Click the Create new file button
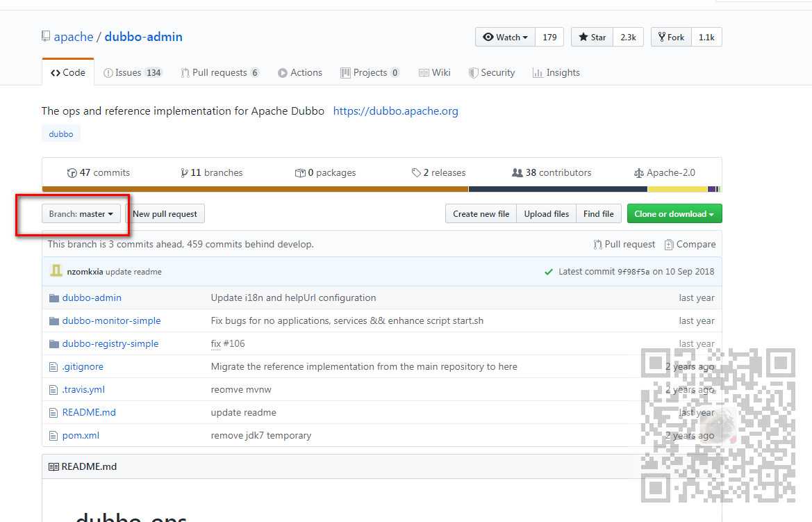The height and width of the screenshot is (522, 812). (x=481, y=213)
